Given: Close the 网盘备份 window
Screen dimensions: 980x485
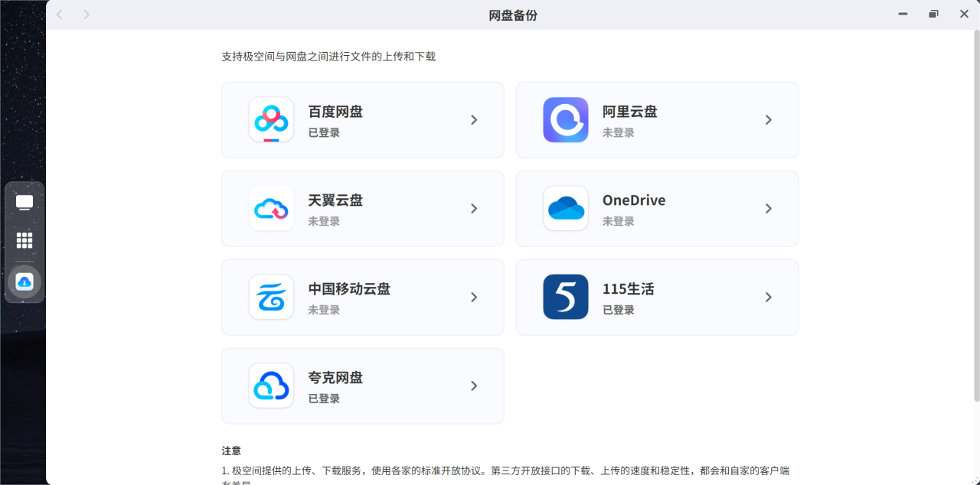Looking at the screenshot, I should [x=964, y=14].
